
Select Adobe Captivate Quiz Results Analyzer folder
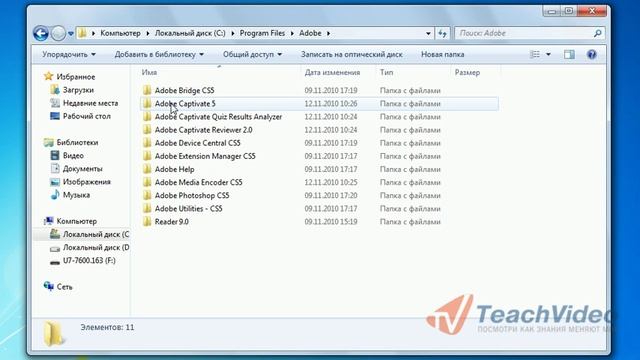[218, 117]
